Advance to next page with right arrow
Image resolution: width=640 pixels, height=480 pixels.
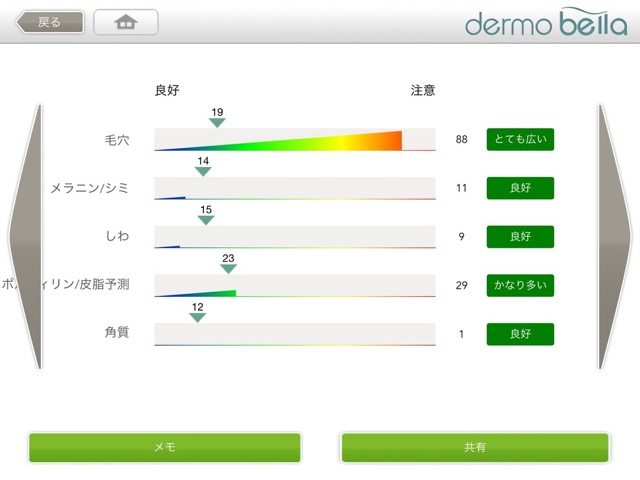[614, 237]
